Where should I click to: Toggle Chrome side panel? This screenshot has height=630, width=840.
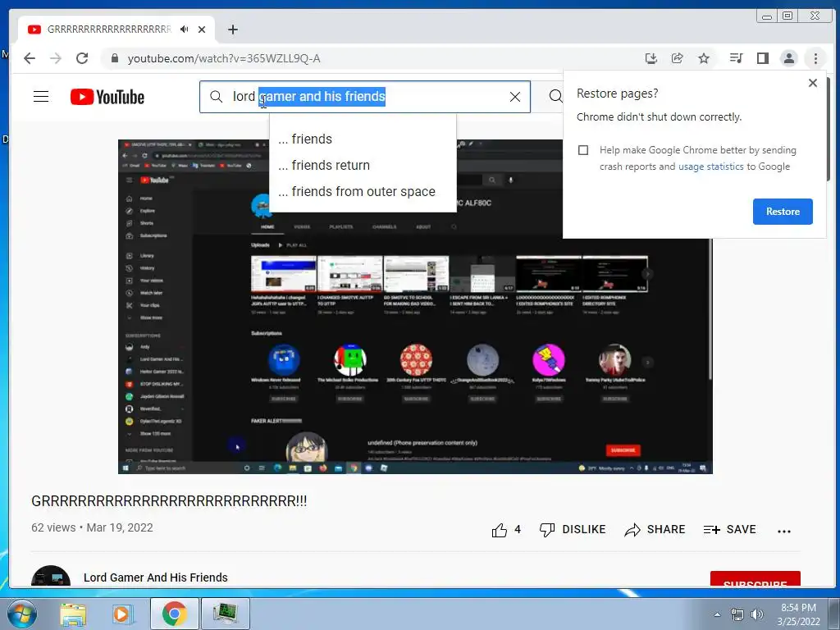762,58
